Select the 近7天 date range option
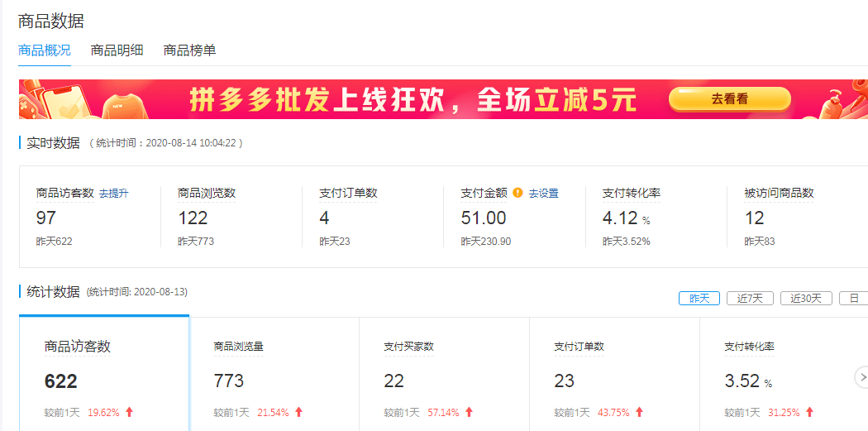Image resolution: width=868 pixels, height=431 pixels. [x=750, y=299]
